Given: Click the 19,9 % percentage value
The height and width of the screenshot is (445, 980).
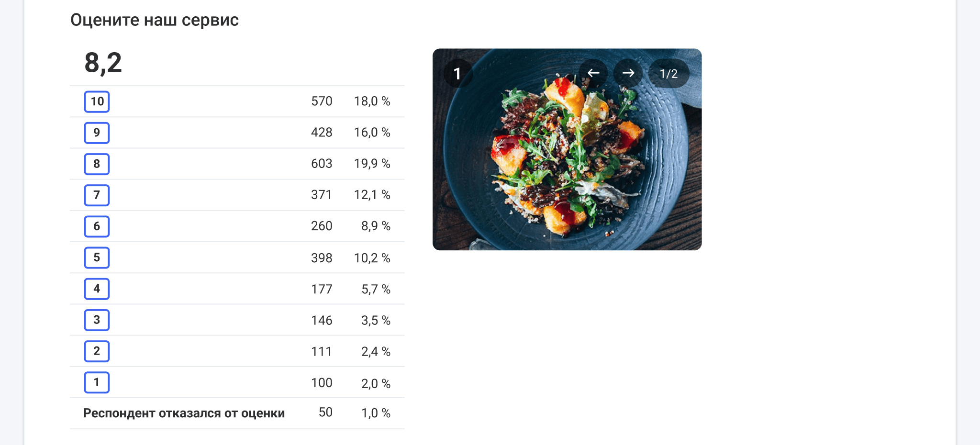Looking at the screenshot, I should click(372, 164).
